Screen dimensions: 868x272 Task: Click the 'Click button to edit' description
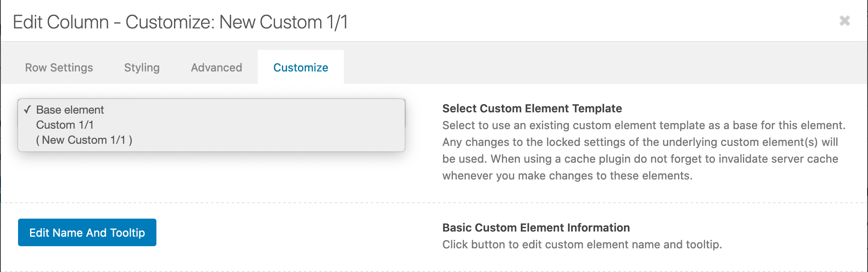click(582, 244)
